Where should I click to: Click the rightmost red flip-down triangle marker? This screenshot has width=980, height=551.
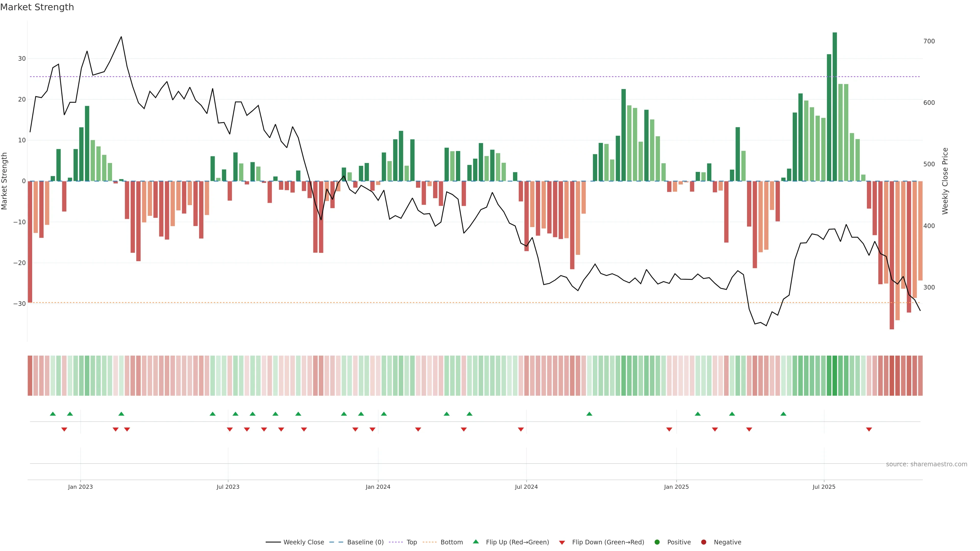(x=869, y=429)
